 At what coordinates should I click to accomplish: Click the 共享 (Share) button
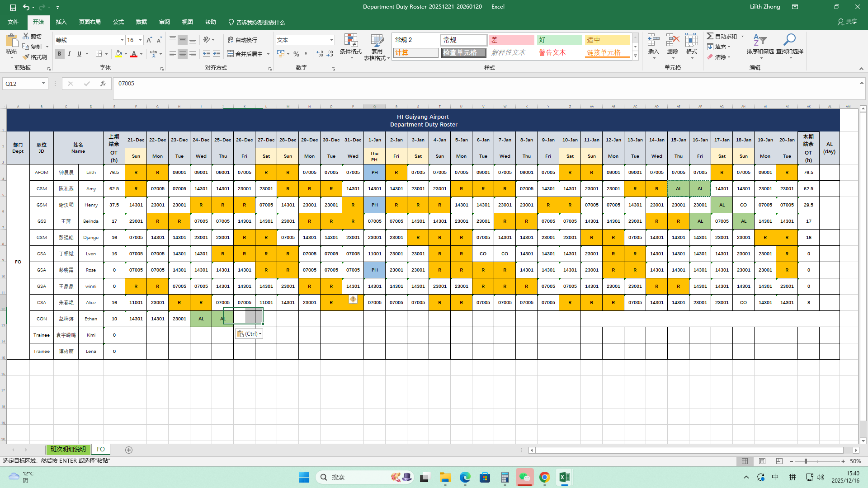(x=847, y=22)
